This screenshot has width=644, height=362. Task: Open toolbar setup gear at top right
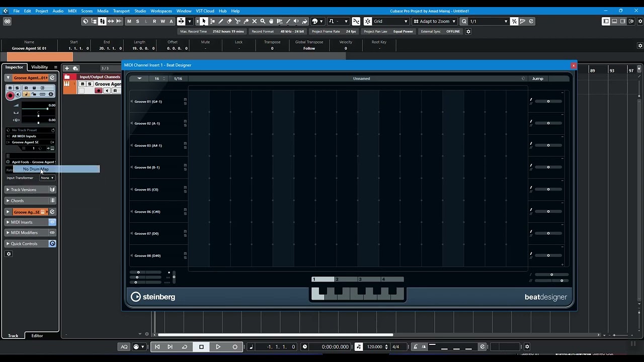(x=640, y=21)
